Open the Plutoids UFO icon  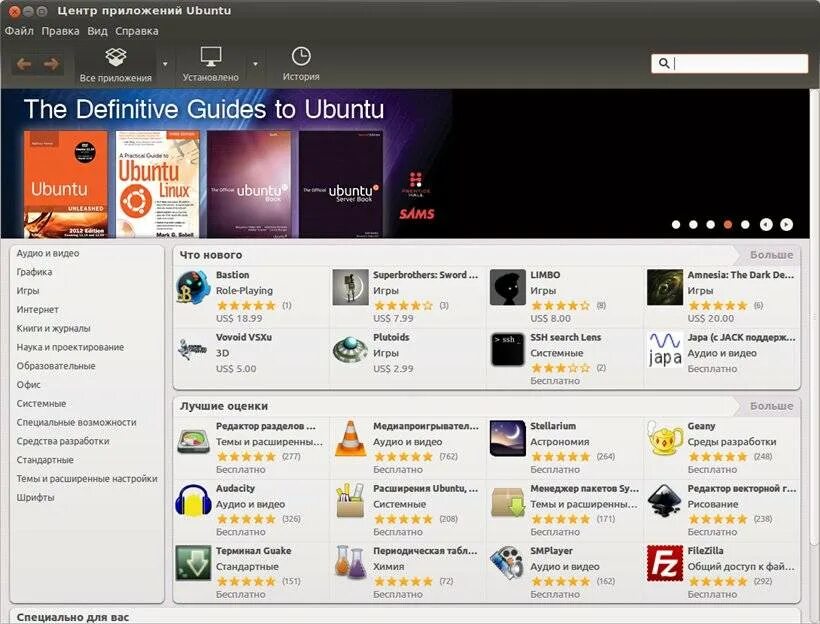click(x=350, y=350)
